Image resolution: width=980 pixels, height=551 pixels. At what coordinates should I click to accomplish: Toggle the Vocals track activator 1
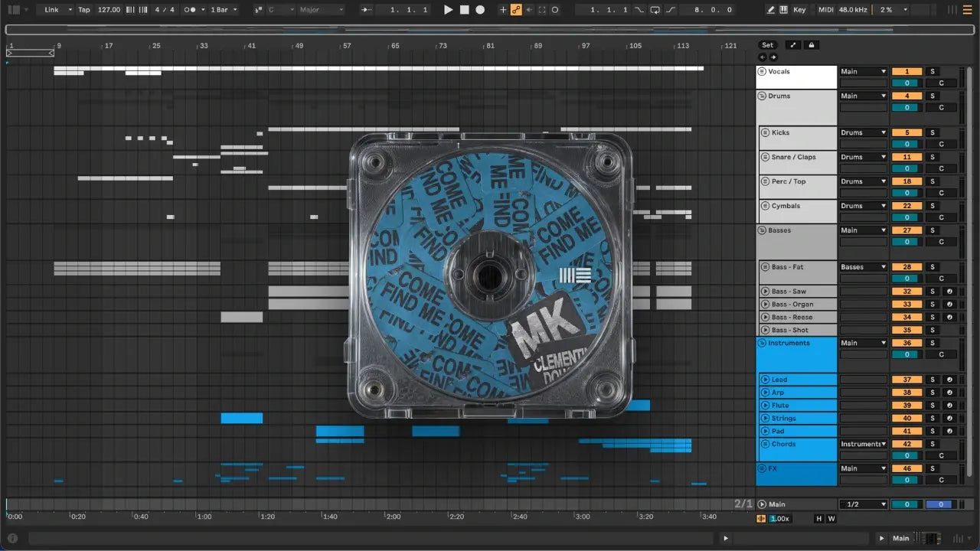click(x=907, y=71)
